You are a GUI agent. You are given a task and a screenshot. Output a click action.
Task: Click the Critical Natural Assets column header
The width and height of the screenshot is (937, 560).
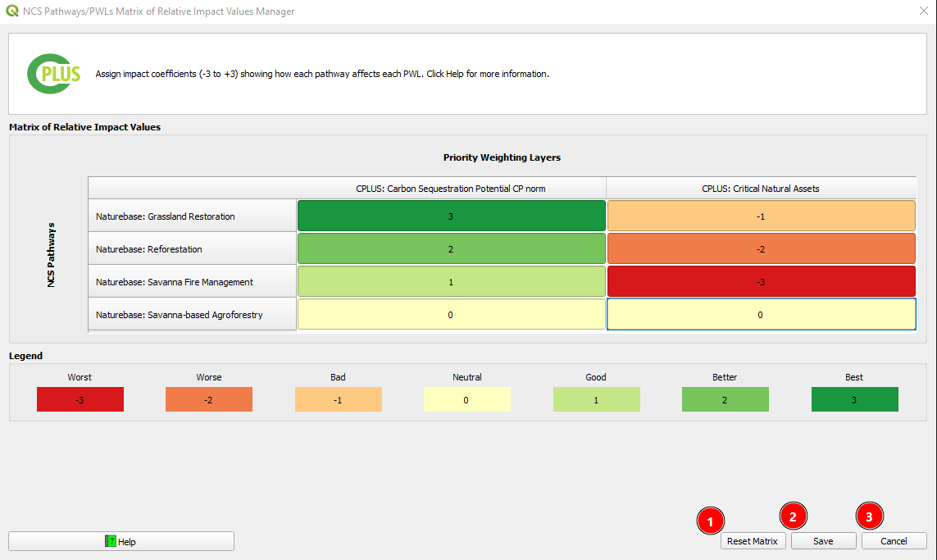pos(761,189)
